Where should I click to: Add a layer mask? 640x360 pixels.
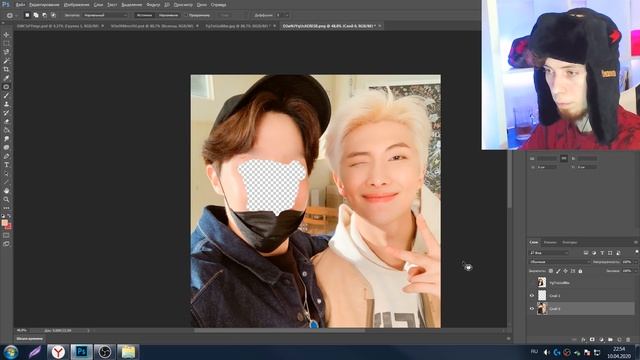point(592,340)
